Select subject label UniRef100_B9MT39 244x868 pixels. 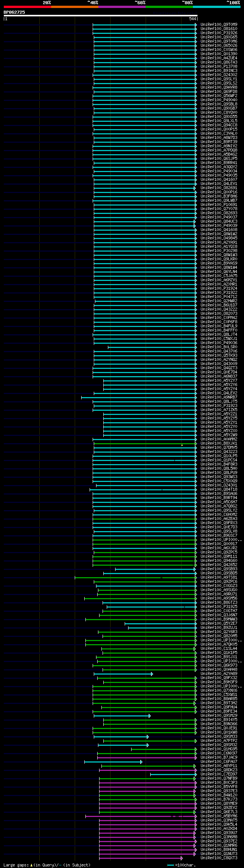[x=219, y=142]
